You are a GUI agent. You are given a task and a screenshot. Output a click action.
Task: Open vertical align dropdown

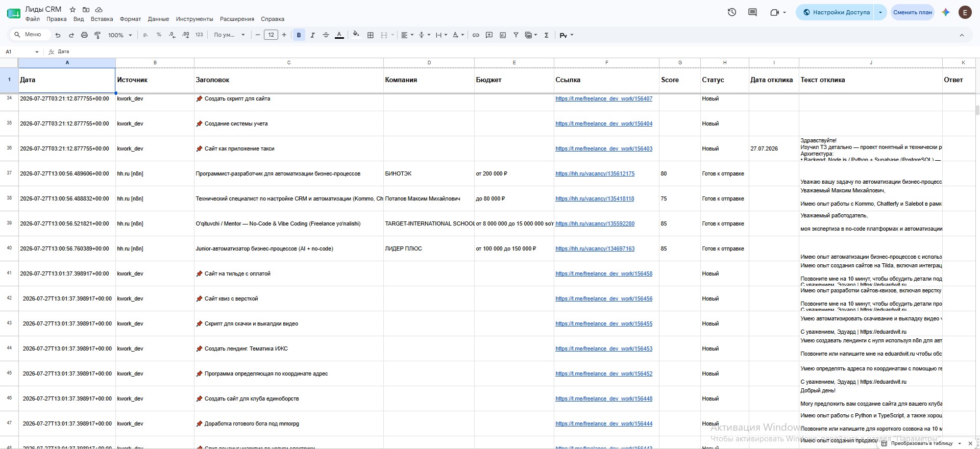[x=424, y=35]
